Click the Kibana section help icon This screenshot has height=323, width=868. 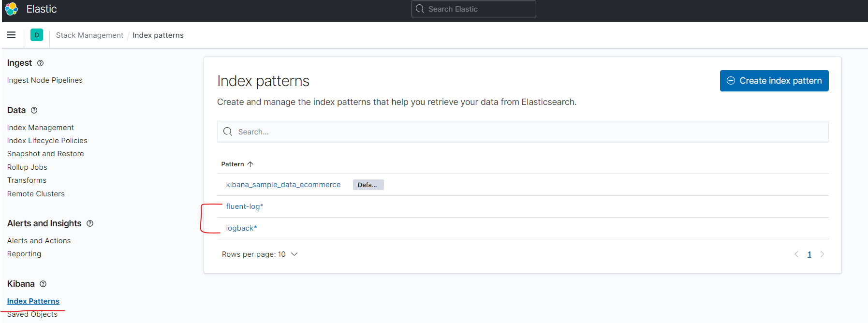click(43, 284)
